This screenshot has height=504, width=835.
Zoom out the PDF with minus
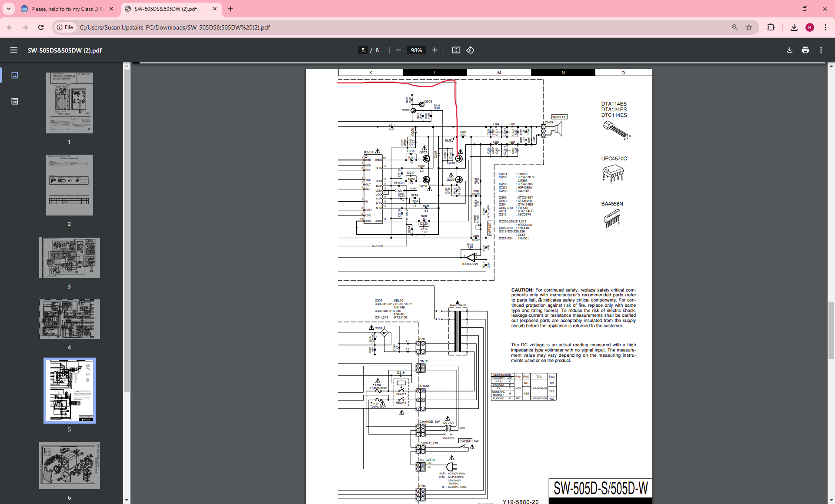click(x=398, y=50)
